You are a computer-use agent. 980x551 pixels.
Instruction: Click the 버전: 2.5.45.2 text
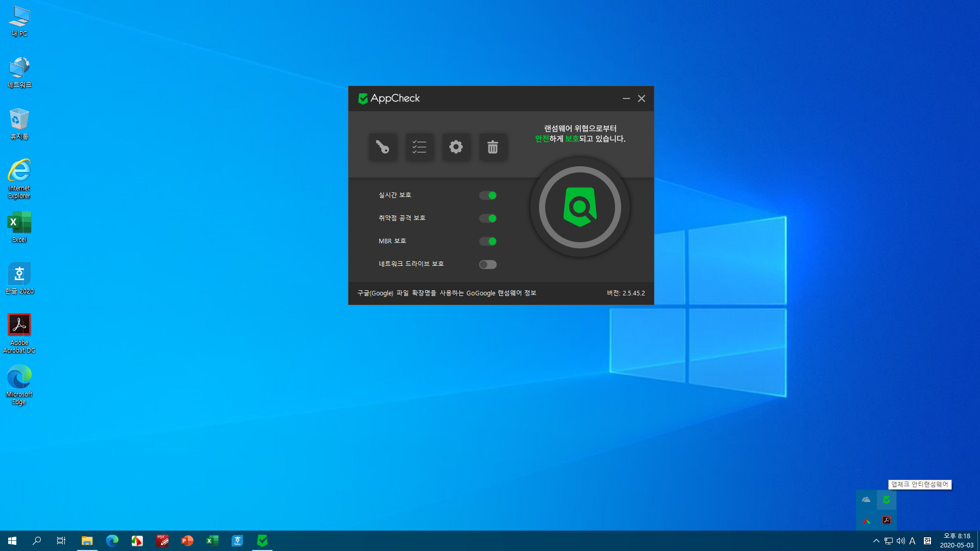coord(626,293)
